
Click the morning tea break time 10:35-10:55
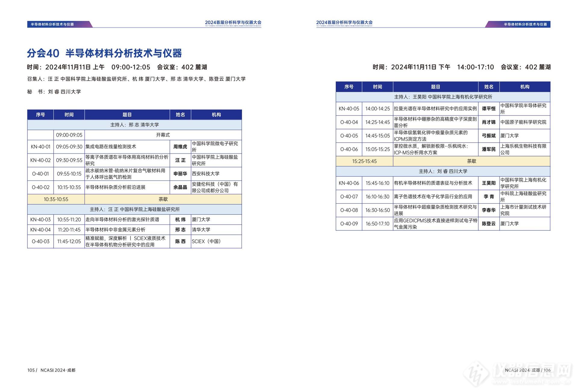56,199
